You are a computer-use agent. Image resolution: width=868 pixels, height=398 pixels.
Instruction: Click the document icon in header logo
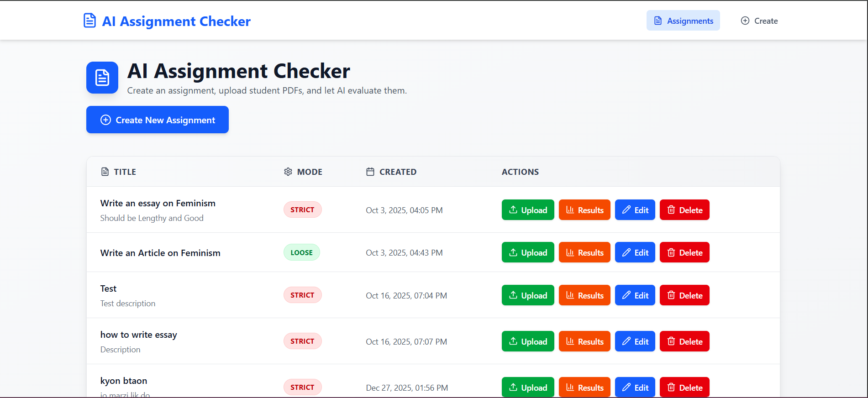pyautogui.click(x=89, y=21)
